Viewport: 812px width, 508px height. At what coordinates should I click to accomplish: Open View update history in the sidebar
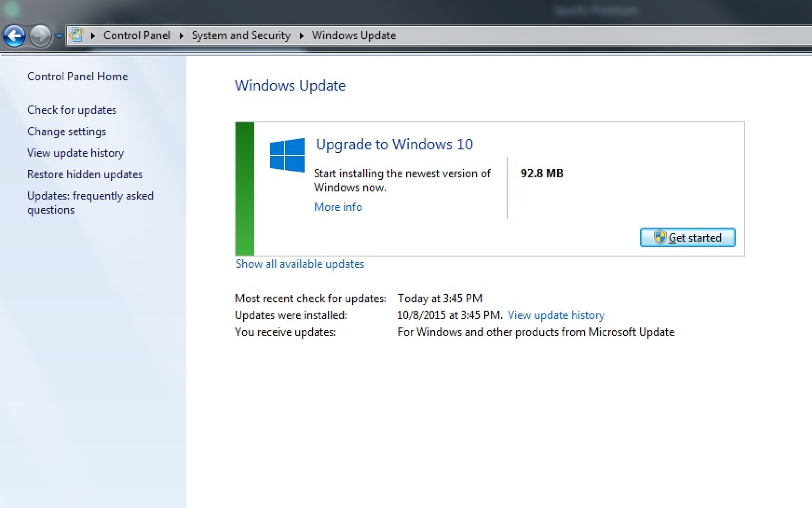(x=75, y=153)
